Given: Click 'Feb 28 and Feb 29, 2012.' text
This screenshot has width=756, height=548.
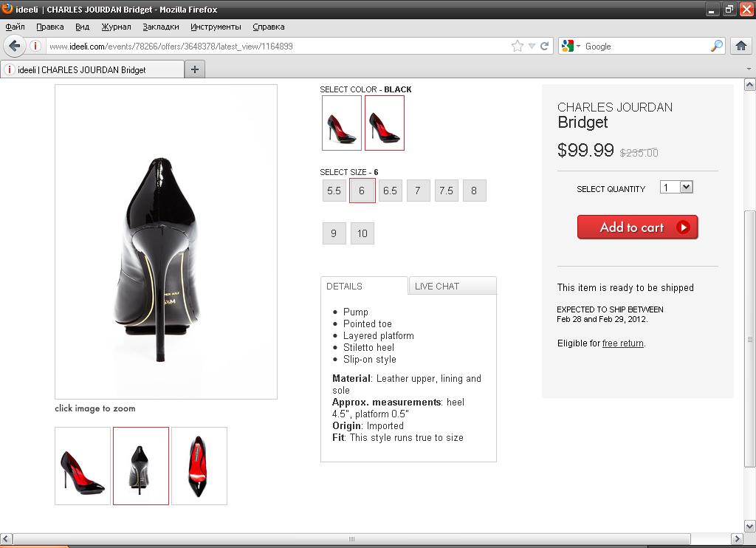Looking at the screenshot, I should [602, 319].
